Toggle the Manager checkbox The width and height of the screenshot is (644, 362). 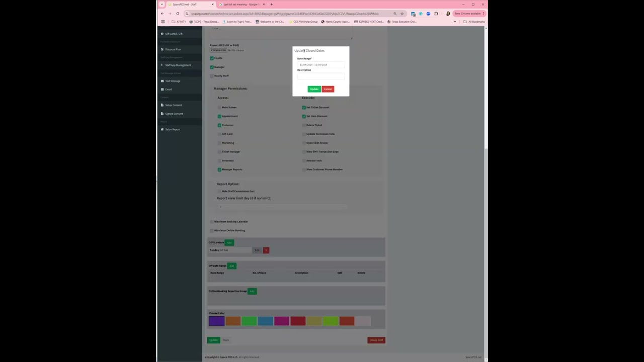click(x=212, y=67)
